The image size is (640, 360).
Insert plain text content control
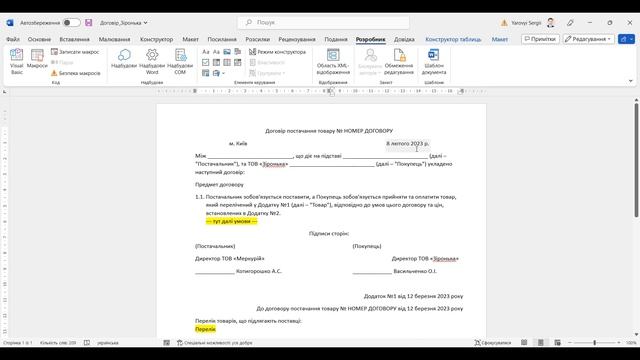(x=216, y=52)
